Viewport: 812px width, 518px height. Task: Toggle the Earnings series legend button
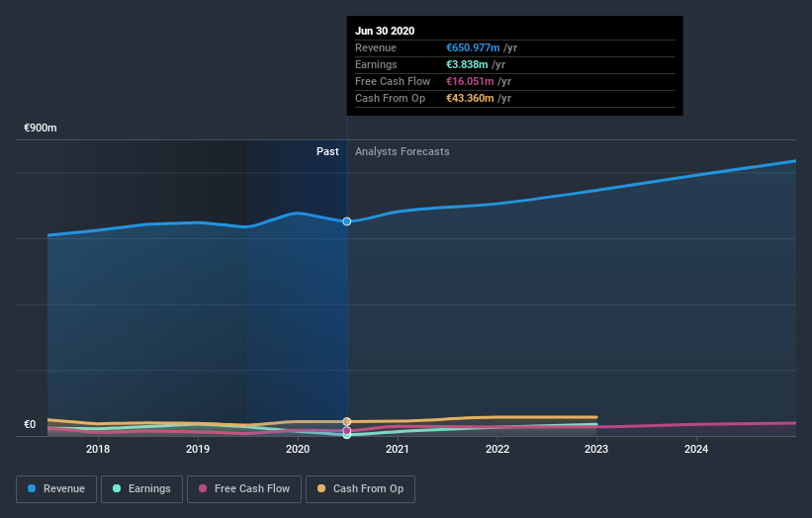[141, 489]
